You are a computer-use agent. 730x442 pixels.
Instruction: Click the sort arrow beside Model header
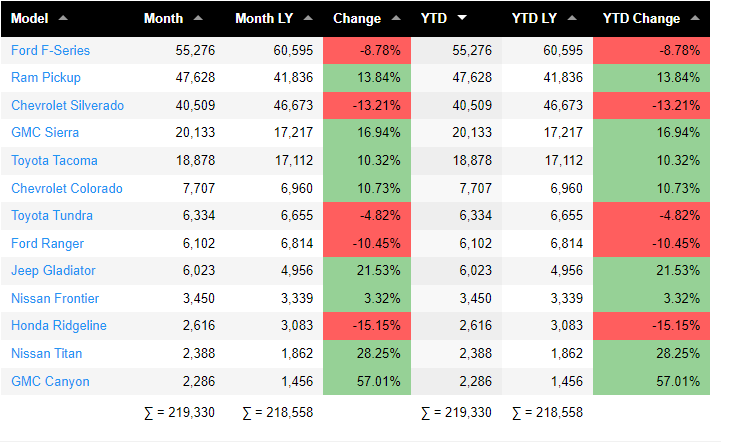pyautogui.click(x=63, y=18)
